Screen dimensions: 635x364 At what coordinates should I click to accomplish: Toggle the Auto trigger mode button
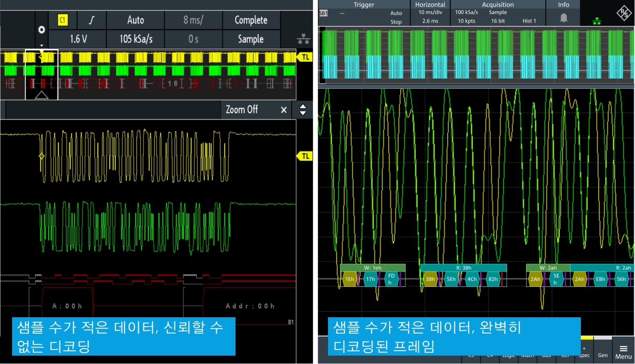pyautogui.click(x=136, y=20)
